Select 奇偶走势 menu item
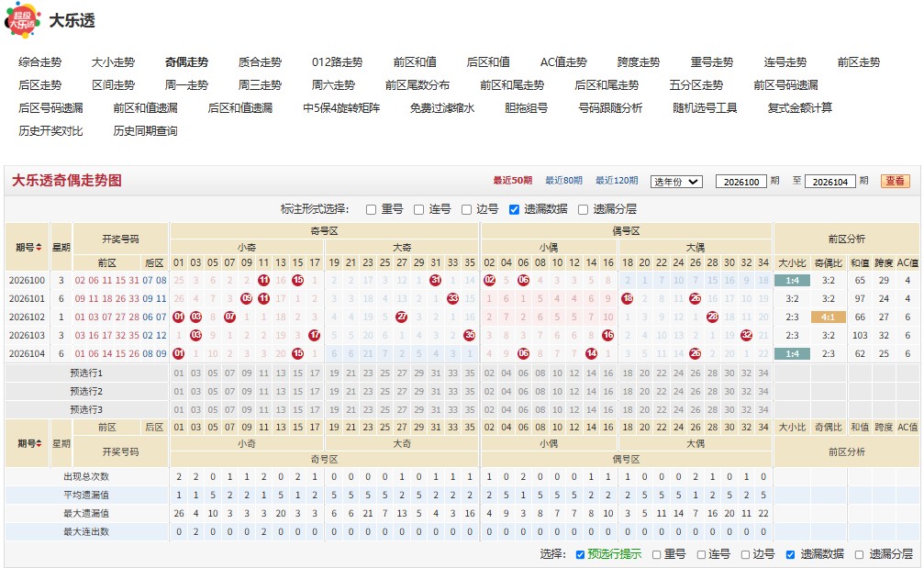924x568 pixels. click(186, 61)
